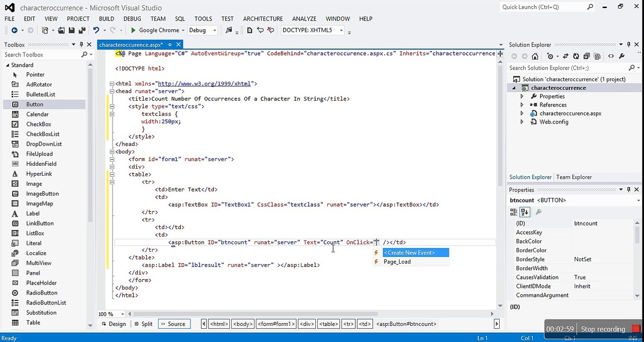This screenshot has width=644, height=342.
Task: Open http://www.w3.org/1999/xhtml link in code
Action: (x=204, y=84)
